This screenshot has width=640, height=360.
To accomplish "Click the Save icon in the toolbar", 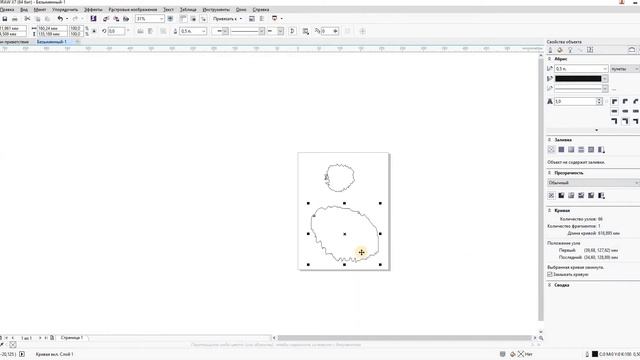I will 5,19.
